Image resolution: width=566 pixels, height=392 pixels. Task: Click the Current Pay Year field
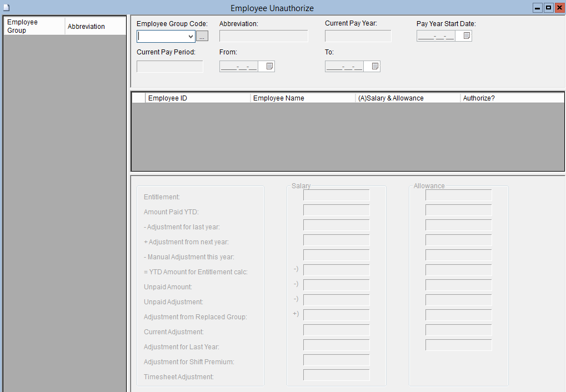pyautogui.click(x=358, y=37)
